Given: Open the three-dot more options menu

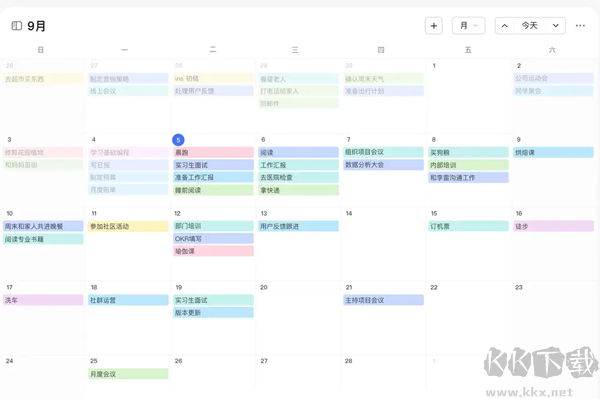Looking at the screenshot, I should pyautogui.click(x=580, y=26).
